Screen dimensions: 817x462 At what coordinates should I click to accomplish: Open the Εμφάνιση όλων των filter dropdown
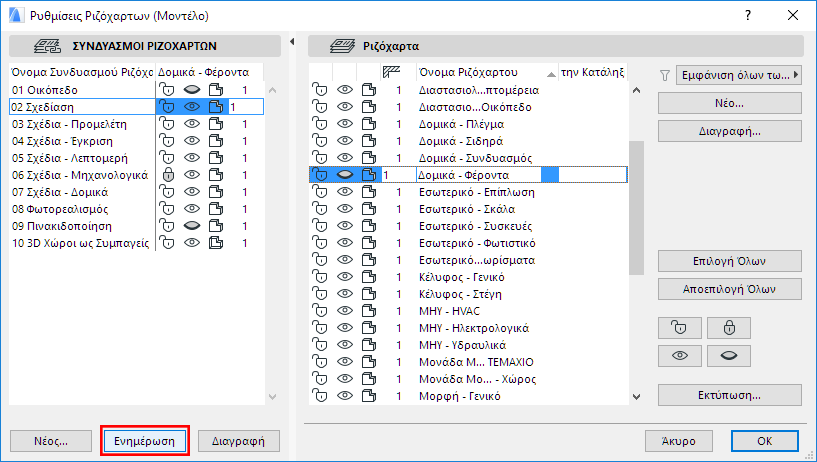tap(739, 75)
